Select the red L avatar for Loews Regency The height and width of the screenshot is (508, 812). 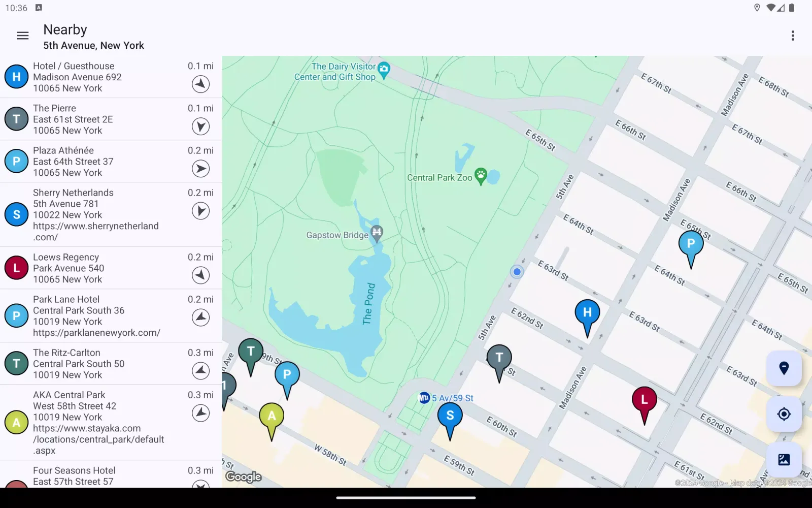[16, 268]
